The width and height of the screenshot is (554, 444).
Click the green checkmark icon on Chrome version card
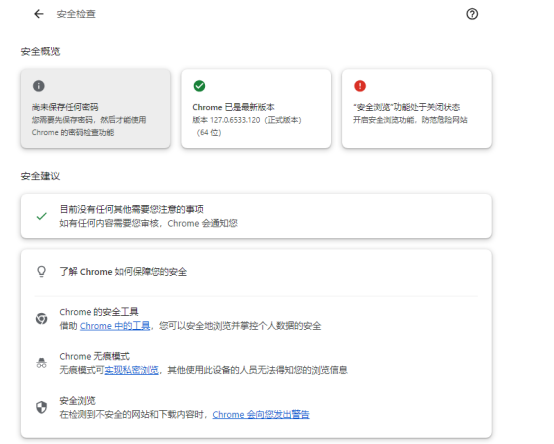[199, 86]
